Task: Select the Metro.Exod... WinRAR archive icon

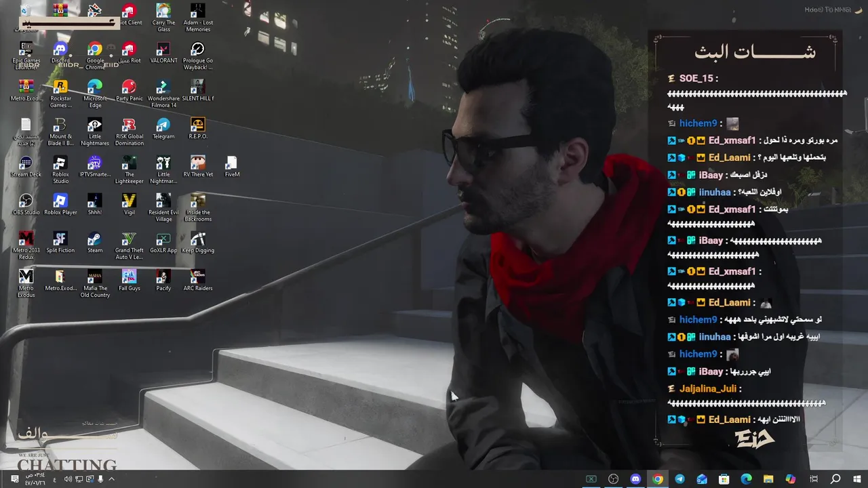Action: (26, 91)
